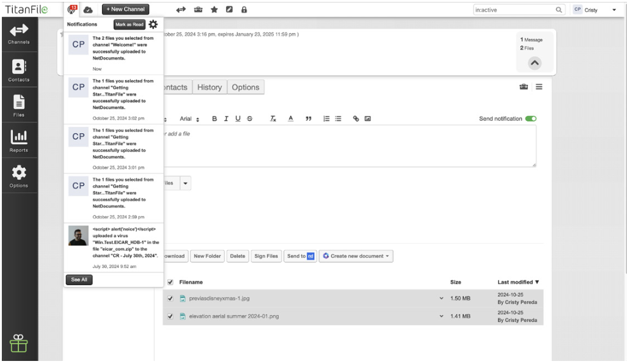Apply strikethrough formatting
This screenshot has height=364, width=627.
[250, 118]
